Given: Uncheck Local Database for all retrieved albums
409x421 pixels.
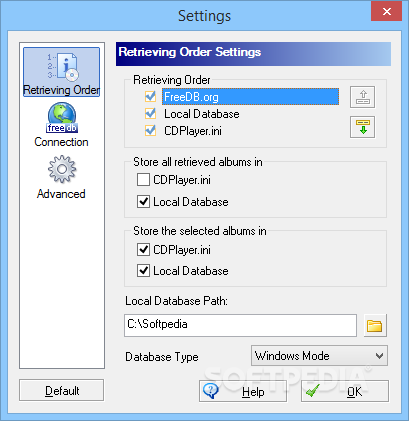Looking at the screenshot, I should [143, 202].
